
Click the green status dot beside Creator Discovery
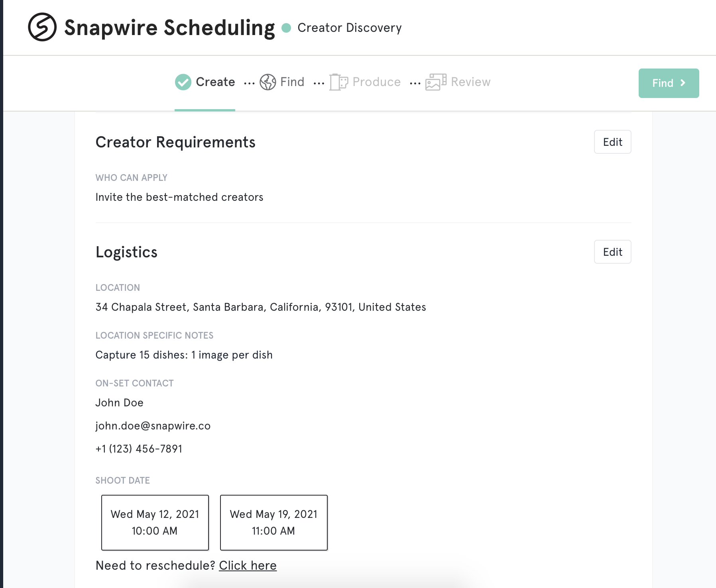coord(286,28)
